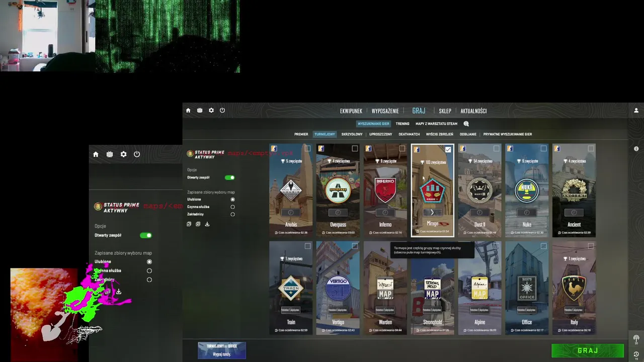Click power icon in bar with EKWIPUNEK tab
Screen dimensions: 644x362
coord(222,111)
